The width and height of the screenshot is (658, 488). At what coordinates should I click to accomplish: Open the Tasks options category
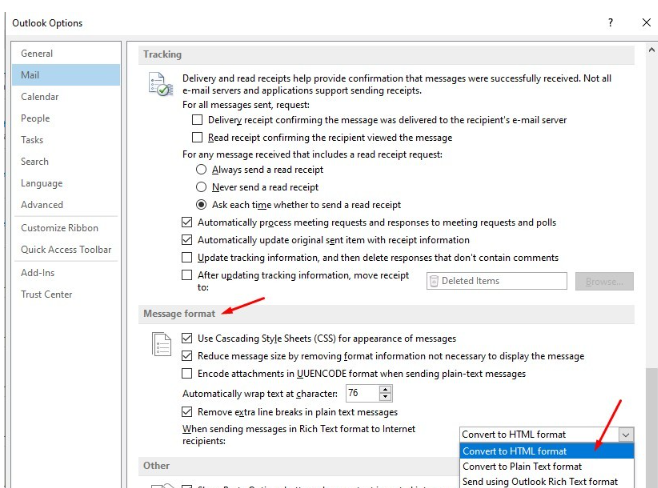pyautogui.click(x=66, y=140)
